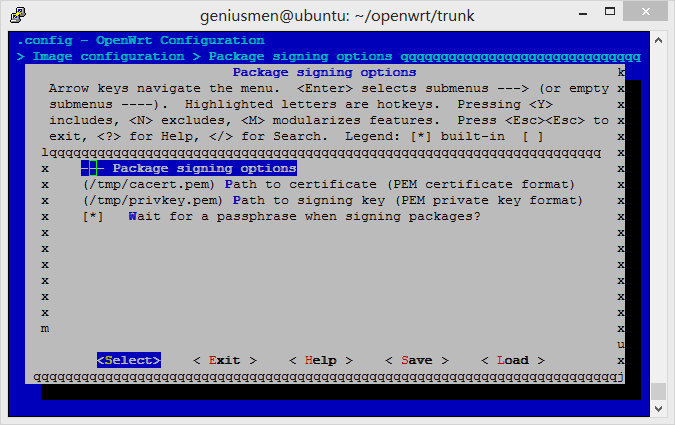The height and width of the screenshot is (425, 675).
Task: Click the '.config - OpenWrt Configuration' title text
Action: (141, 40)
